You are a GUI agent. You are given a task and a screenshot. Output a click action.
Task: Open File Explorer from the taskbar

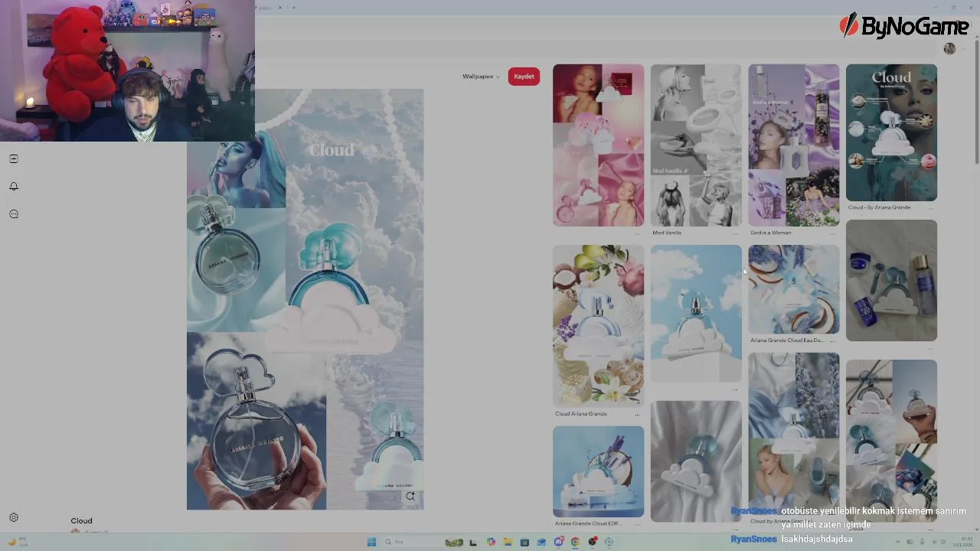(x=508, y=542)
